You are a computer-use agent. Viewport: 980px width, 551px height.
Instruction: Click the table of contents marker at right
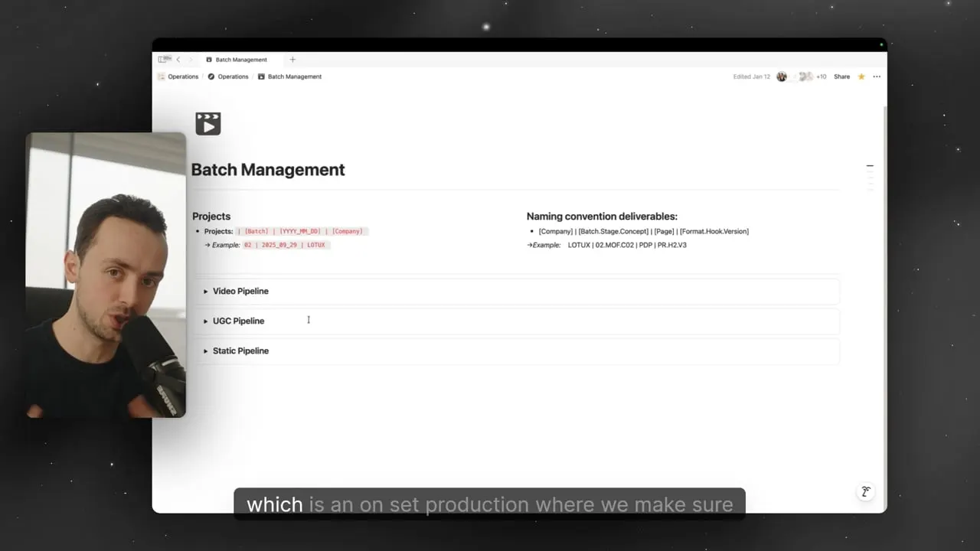pyautogui.click(x=870, y=166)
